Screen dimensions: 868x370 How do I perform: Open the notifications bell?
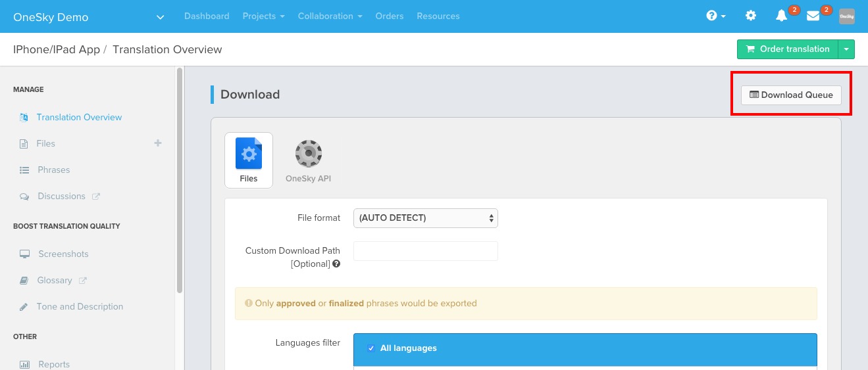(782, 16)
